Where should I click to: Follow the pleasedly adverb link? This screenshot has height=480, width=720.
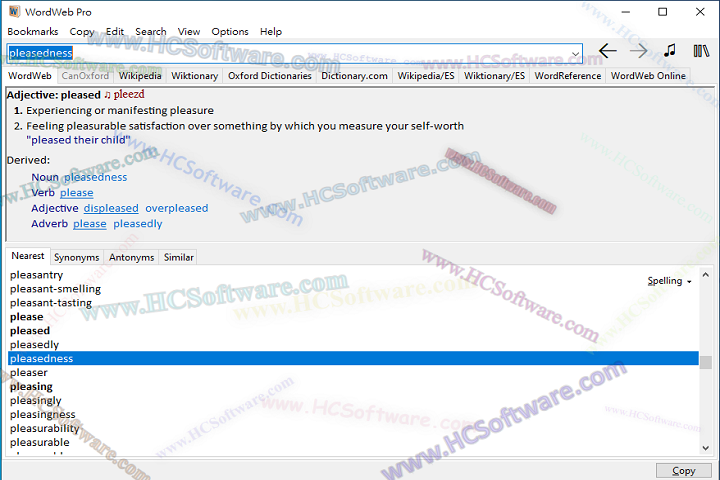[138, 224]
